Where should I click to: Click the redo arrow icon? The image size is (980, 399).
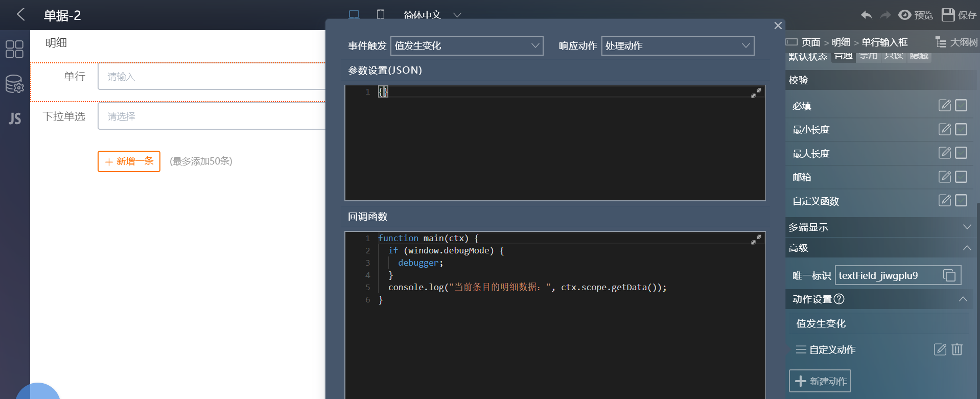(885, 15)
